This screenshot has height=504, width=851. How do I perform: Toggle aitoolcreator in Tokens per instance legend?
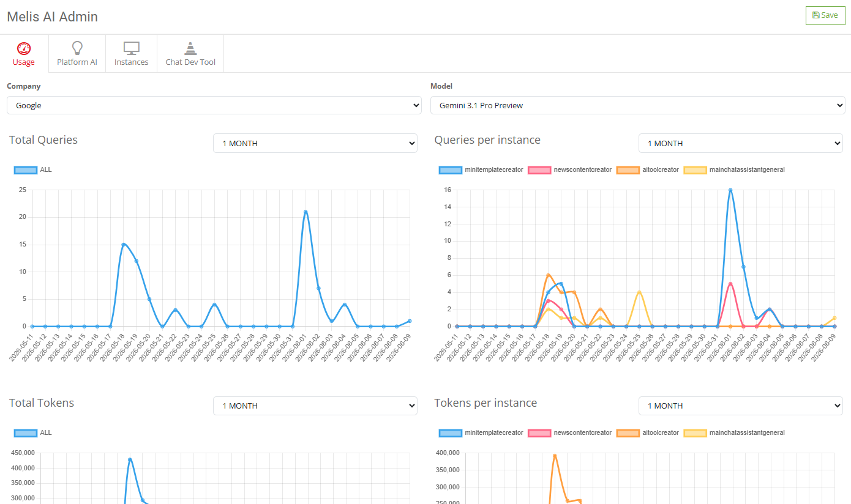[x=648, y=432]
